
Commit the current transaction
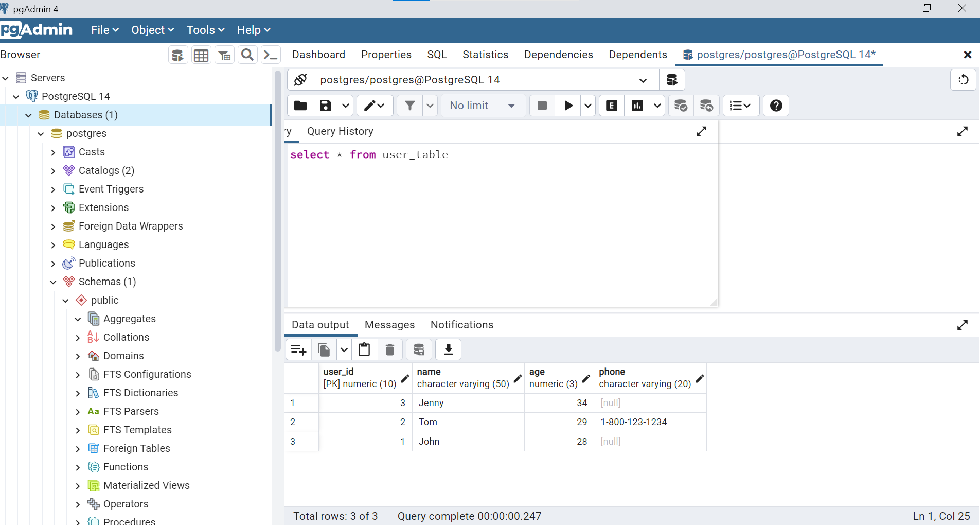pos(681,106)
